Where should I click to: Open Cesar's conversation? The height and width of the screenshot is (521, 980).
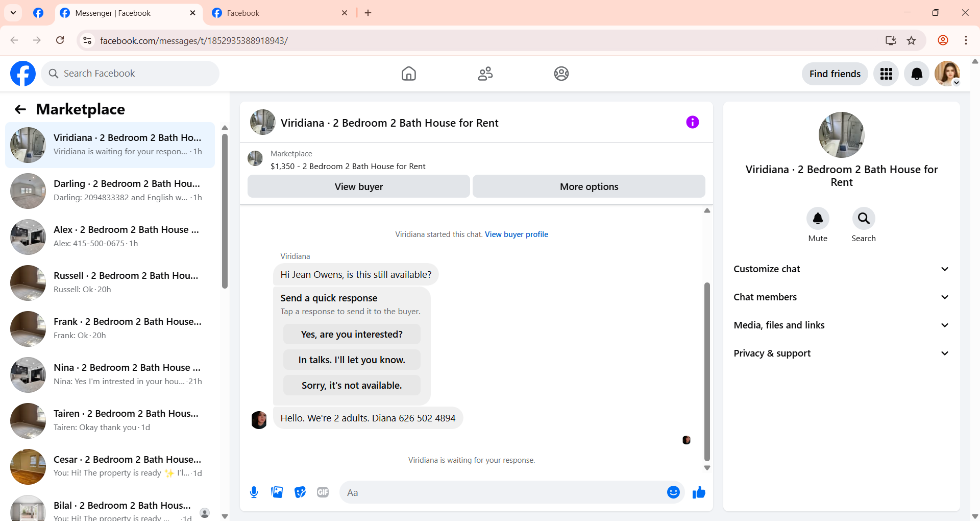(x=110, y=467)
